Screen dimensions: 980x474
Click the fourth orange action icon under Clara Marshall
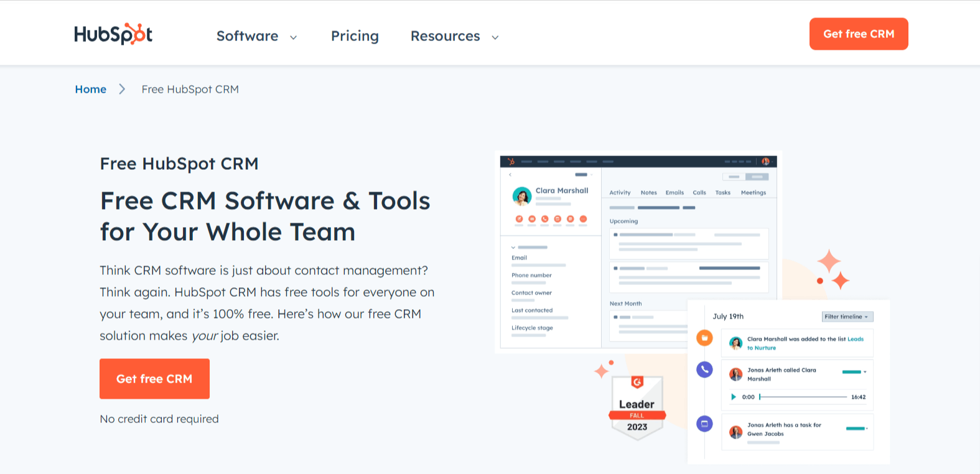click(x=558, y=219)
